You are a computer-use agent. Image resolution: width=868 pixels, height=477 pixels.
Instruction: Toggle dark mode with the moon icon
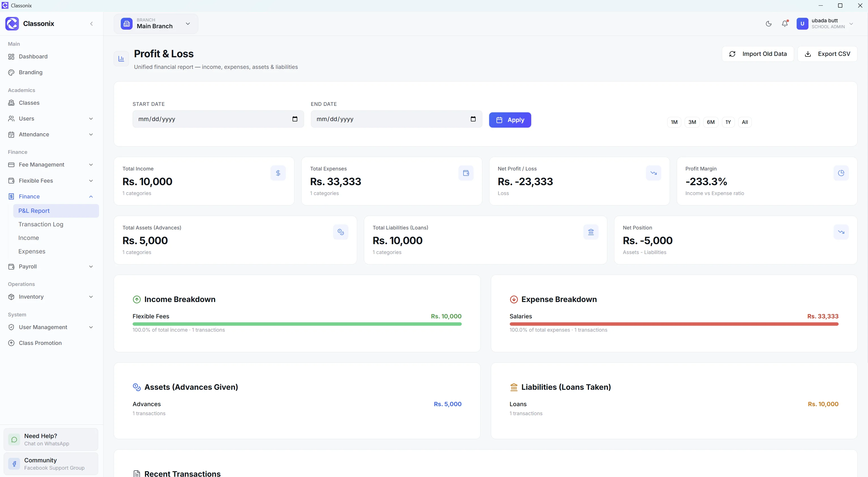click(769, 24)
